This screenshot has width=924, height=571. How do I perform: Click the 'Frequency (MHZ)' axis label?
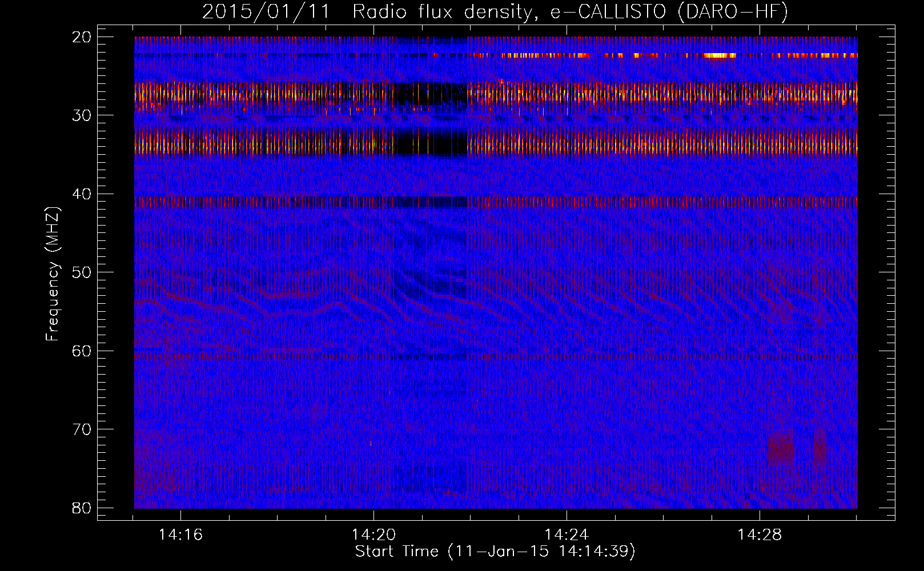pyautogui.click(x=53, y=274)
